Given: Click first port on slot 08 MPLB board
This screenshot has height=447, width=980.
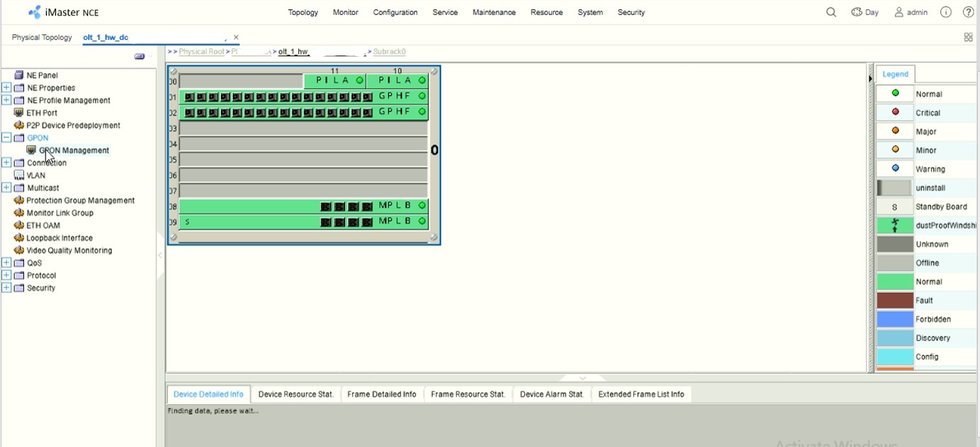Looking at the screenshot, I should 326,206.
